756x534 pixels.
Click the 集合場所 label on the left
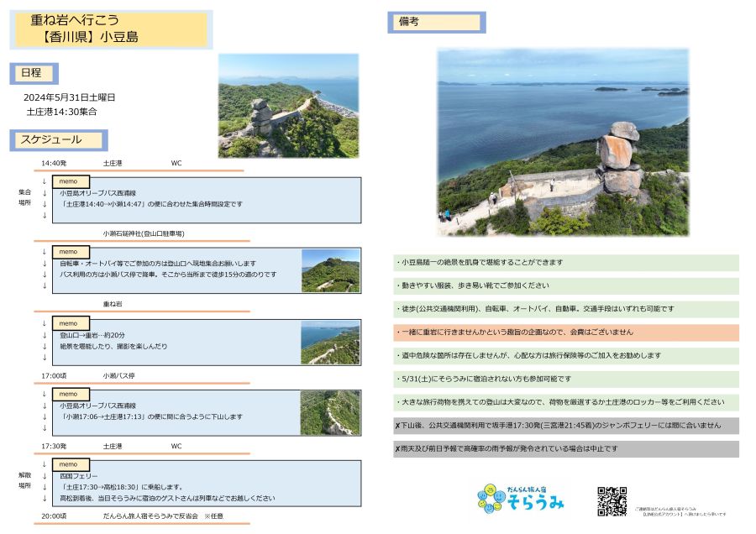(x=24, y=197)
